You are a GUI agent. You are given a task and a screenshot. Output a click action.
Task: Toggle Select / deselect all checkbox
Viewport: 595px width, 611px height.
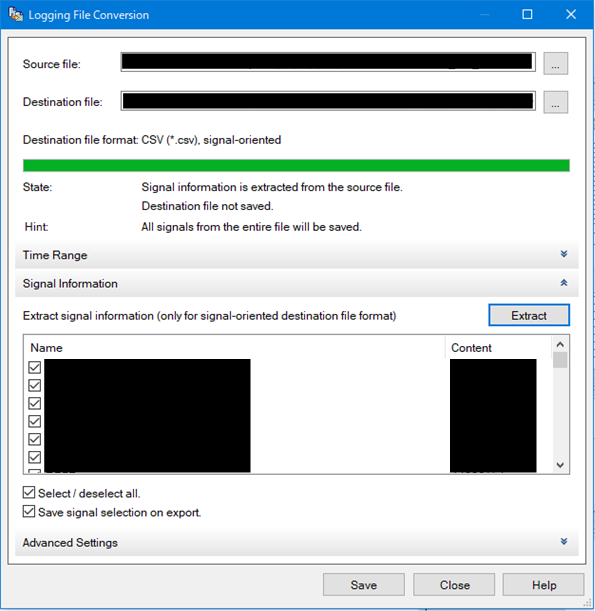(x=29, y=493)
